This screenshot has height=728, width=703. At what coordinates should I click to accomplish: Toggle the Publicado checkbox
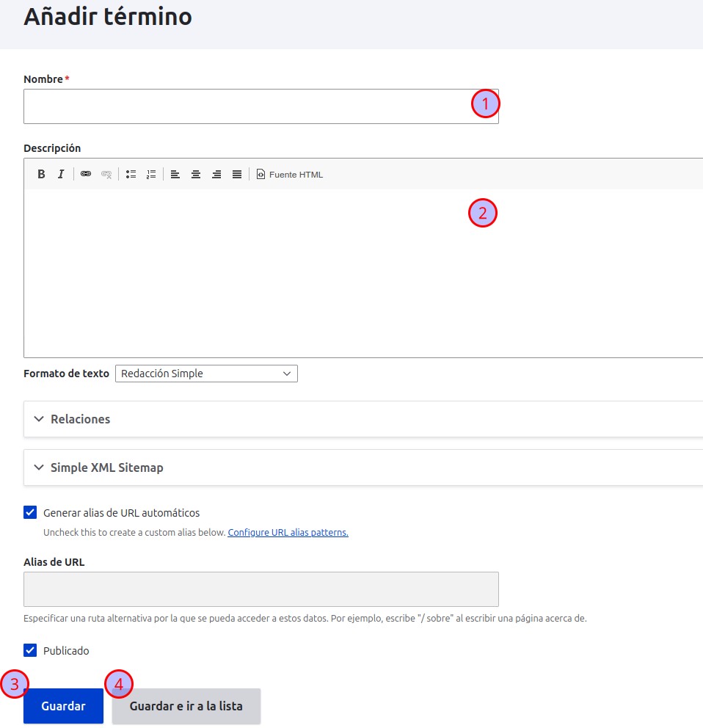[30, 650]
